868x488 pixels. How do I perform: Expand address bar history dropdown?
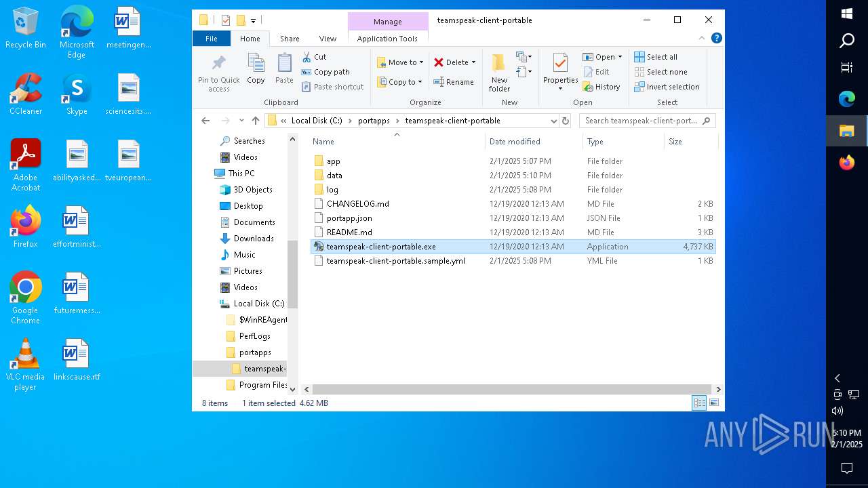pyautogui.click(x=554, y=121)
